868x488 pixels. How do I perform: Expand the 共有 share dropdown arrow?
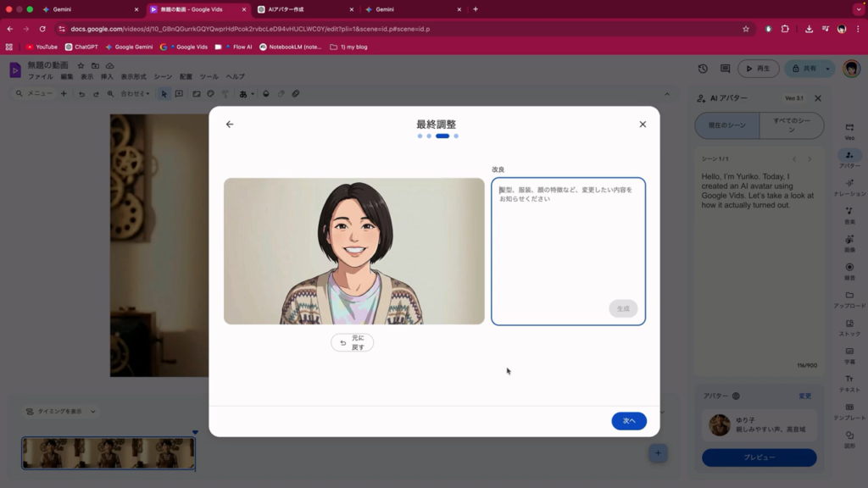click(827, 69)
